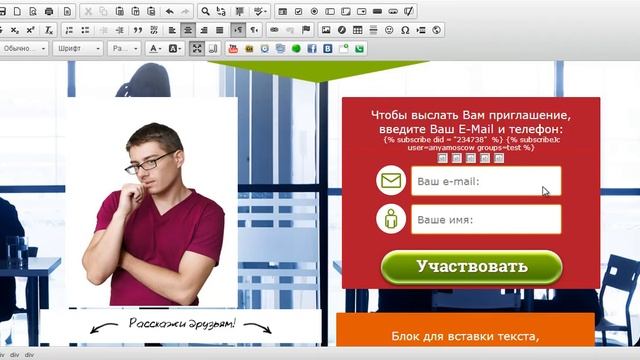Open the Replace tool
Screen dimensions: 640x360
[221, 11]
